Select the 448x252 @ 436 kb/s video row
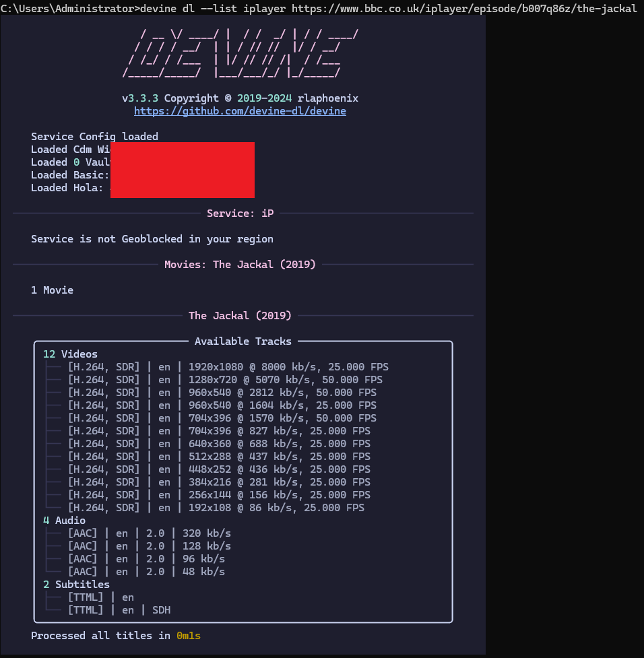Screen dimensions: 644x658 coord(219,469)
